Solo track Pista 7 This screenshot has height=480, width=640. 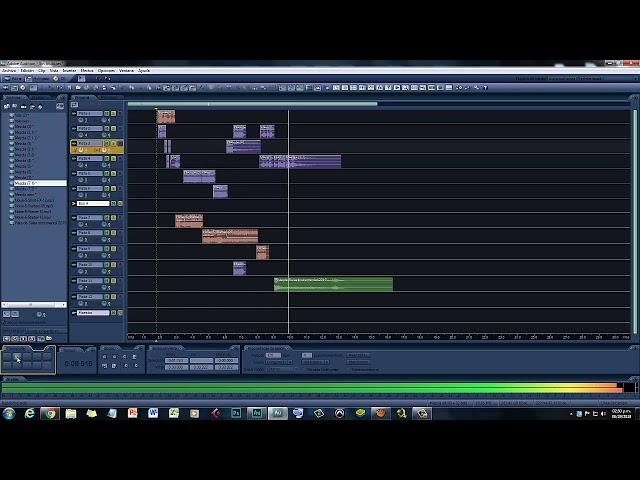(x=113, y=218)
